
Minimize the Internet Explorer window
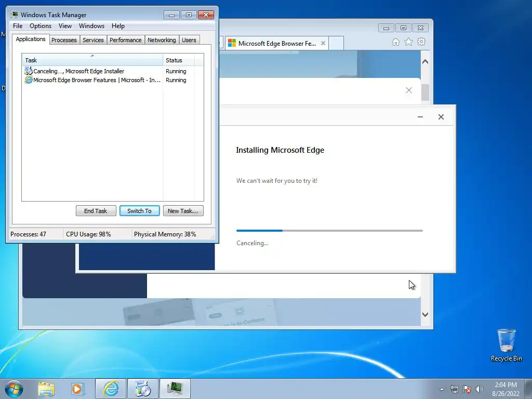click(386, 28)
